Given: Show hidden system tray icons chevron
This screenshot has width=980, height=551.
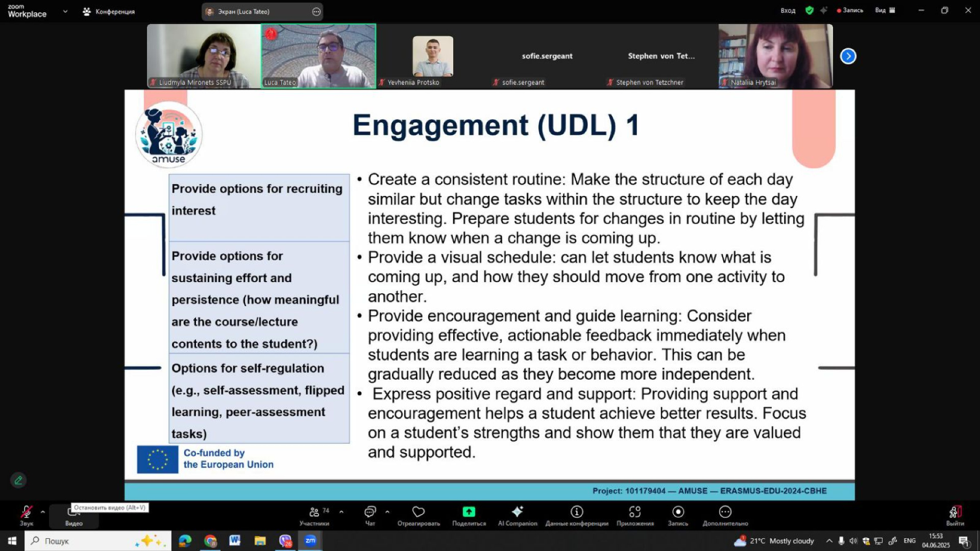Looking at the screenshot, I should pyautogui.click(x=829, y=541).
